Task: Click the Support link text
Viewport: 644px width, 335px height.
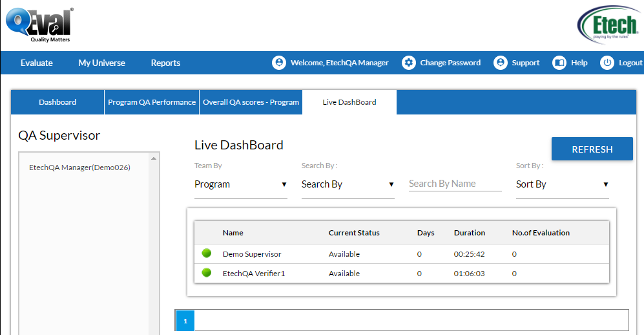Action: (526, 63)
